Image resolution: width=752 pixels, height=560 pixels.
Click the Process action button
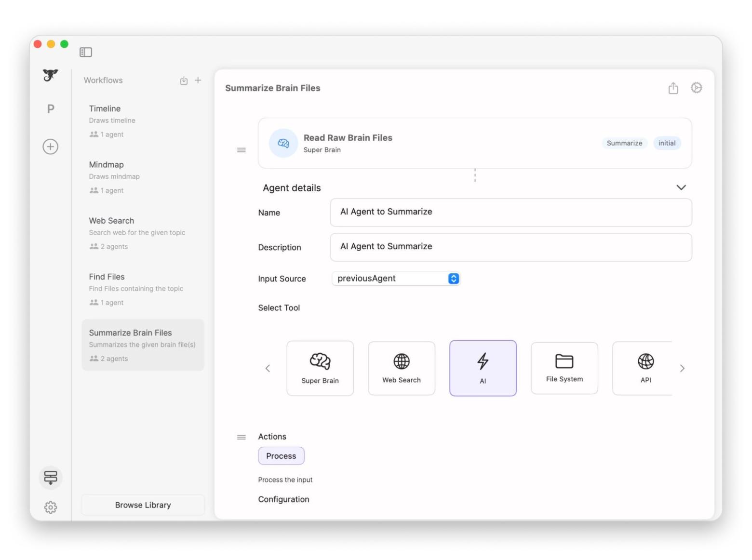coord(281,456)
